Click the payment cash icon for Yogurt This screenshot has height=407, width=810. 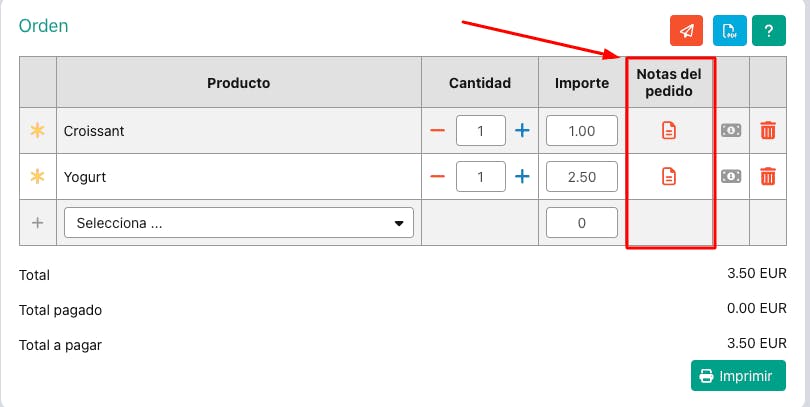[731, 177]
